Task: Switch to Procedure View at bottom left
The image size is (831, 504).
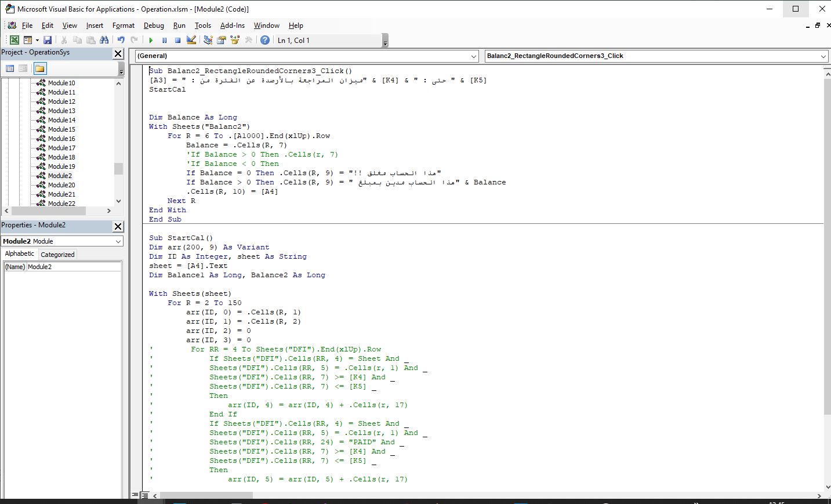Action: coord(136,495)
